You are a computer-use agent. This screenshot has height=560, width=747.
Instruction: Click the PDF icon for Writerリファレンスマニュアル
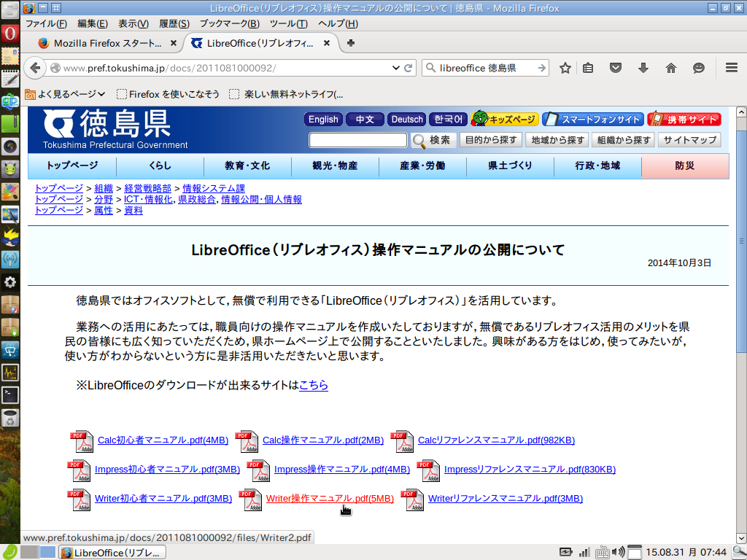tap(413, 499)
